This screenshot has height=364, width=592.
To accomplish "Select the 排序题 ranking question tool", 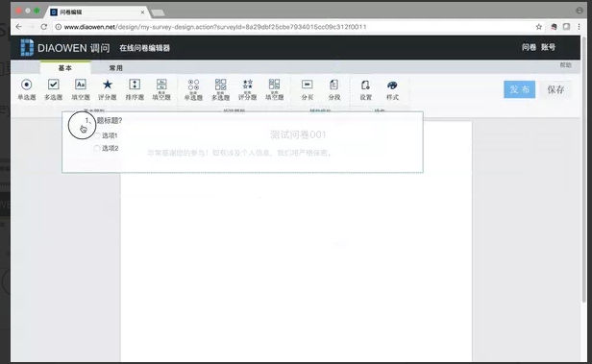I will [x=135, y=89].
